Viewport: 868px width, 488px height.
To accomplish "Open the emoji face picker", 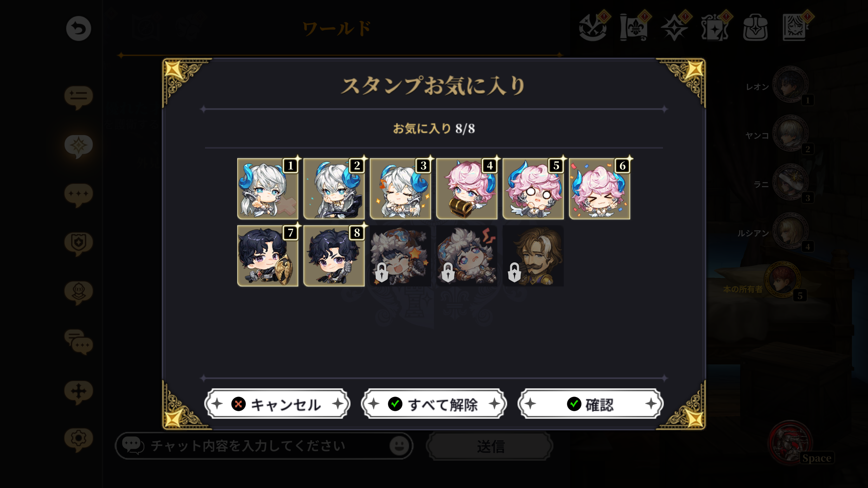I will [399, 446].
